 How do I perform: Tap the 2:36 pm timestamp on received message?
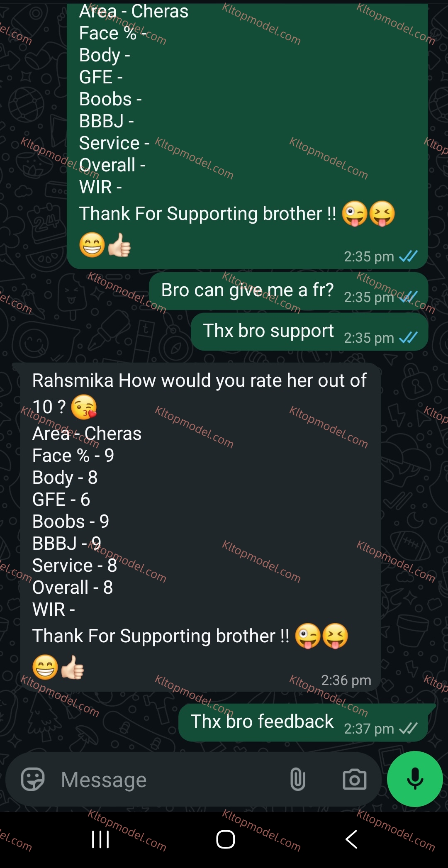(x=346, y=680)
